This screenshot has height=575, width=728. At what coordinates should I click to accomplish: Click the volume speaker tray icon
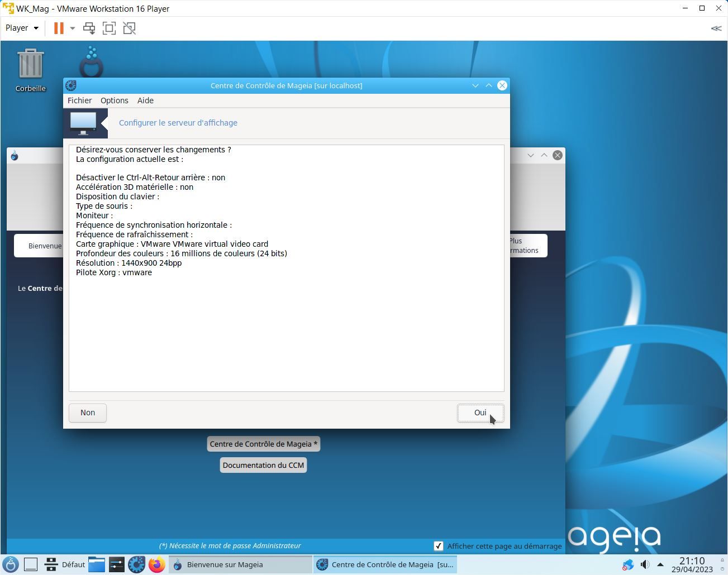coord(645,564)
